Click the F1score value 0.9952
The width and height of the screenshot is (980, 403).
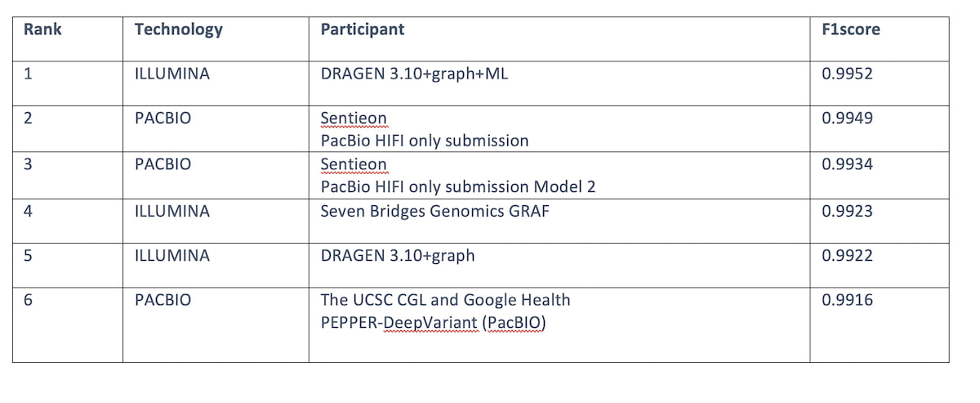847,74
